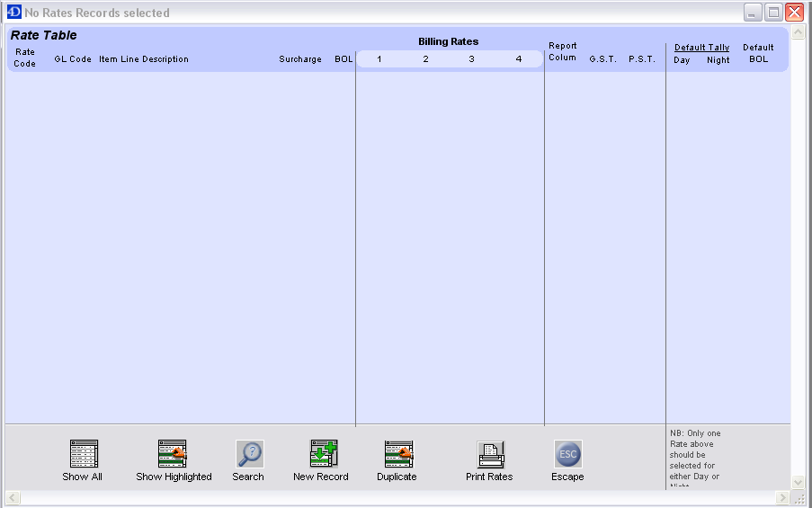The height and width of the screenshot is (508, 812).
Task: Maximize the Rates window
Action: click(x=773, y=13)
